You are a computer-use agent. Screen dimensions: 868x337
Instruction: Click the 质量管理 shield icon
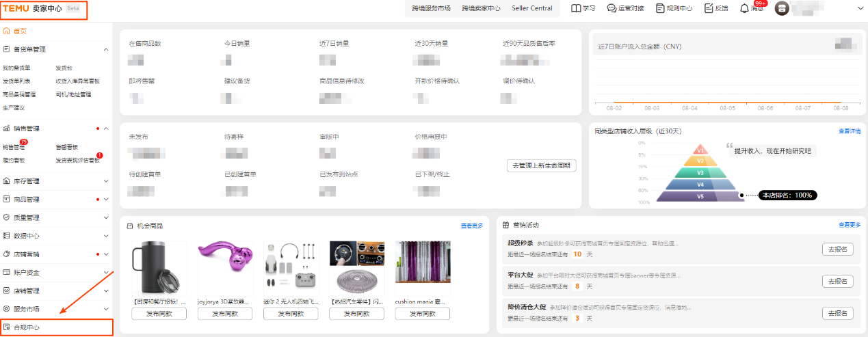point(6,217)
